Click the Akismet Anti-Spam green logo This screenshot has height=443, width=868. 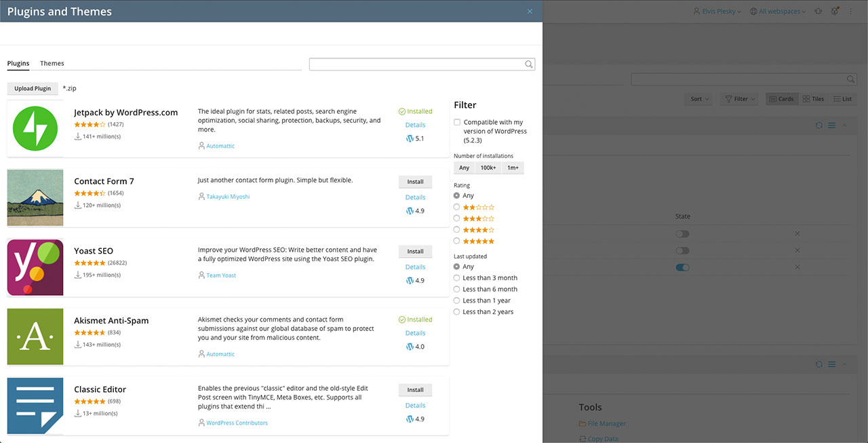(35, 336)
